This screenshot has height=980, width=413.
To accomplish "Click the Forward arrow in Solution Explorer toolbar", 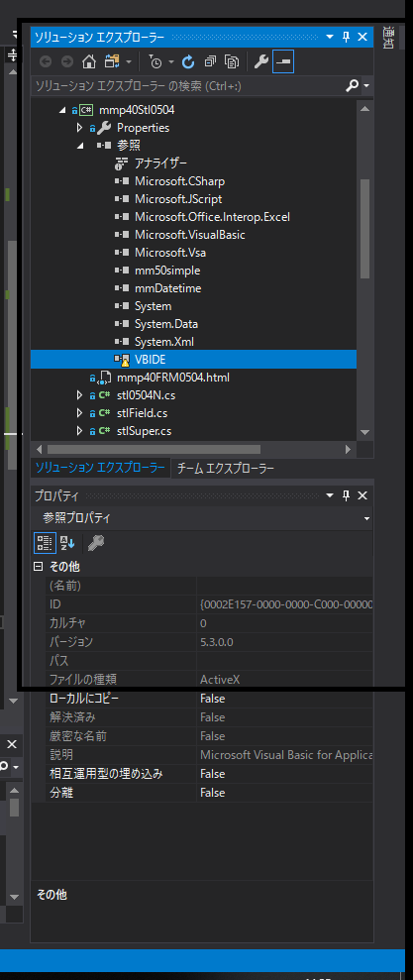I will (x=67, y=61).
